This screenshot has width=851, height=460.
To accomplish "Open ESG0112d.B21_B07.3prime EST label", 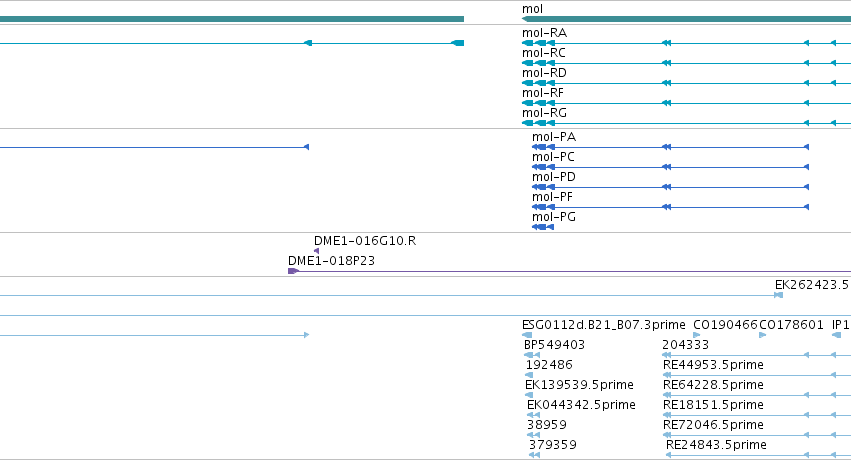I will click(x=604, y=325).
